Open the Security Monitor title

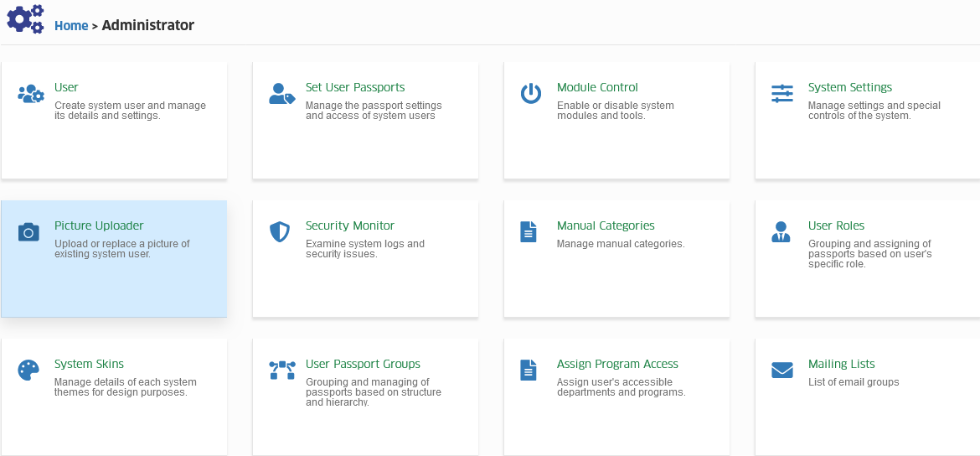350,225
